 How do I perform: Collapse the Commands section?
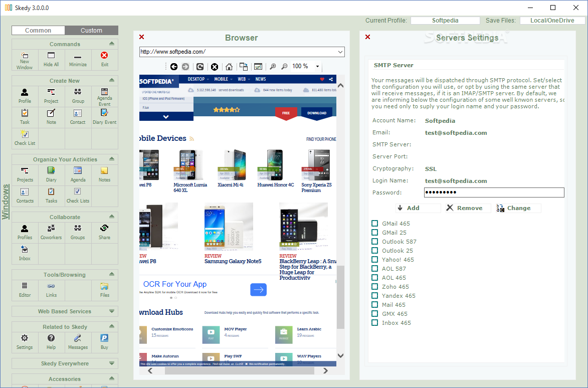pos(112,44)
